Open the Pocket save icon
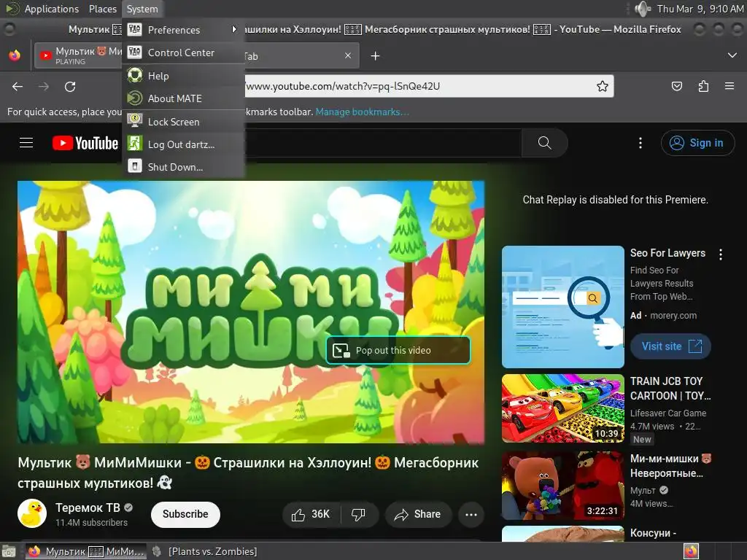 point(676,86)
